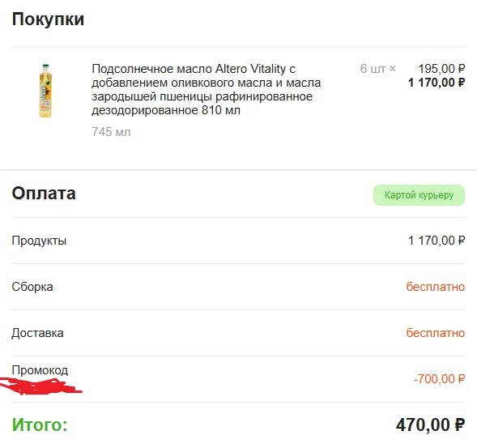The height and width of the screenshot is (448, 477).
Task: Click the bold 1 170,00 ₽ item total
Action: pos(437,83)
